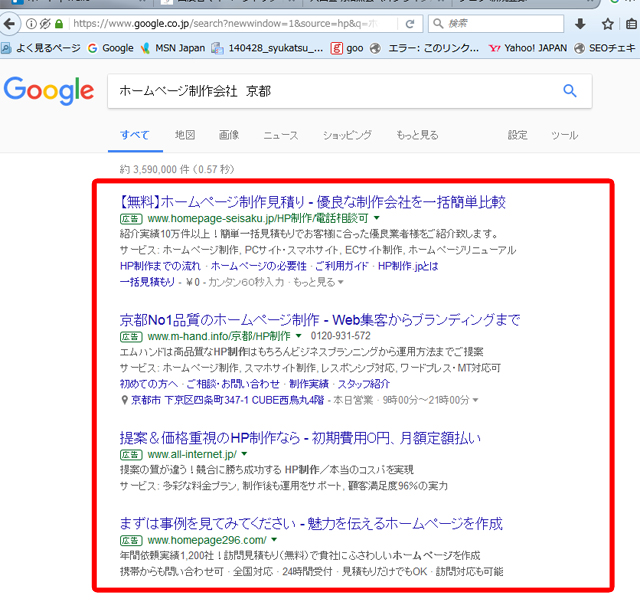Open the SEOチェキ bookmark
Image resolution: width=640 pixels, height=602 pixels.
605,48
